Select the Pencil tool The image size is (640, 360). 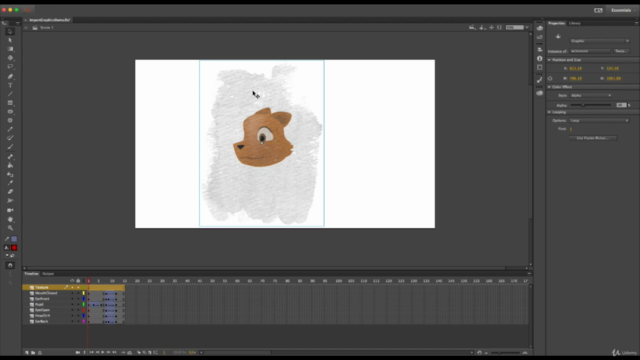point(10,129)
